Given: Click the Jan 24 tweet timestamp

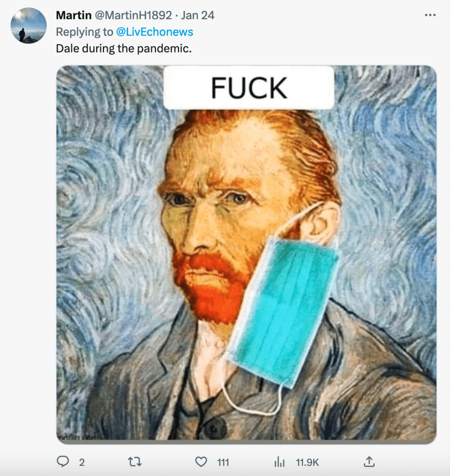Looking at the screenshot, I should pyautogui.click(x=197, y=15).
